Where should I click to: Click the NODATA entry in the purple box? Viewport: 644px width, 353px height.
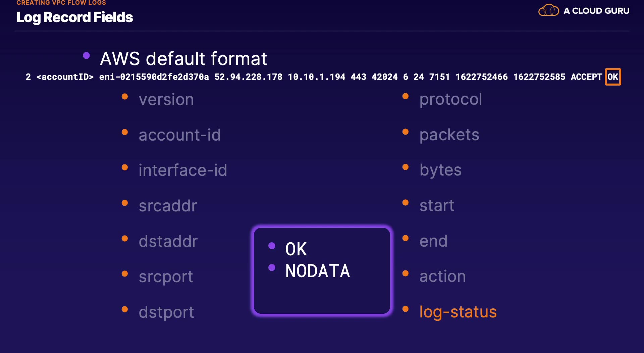317,271
